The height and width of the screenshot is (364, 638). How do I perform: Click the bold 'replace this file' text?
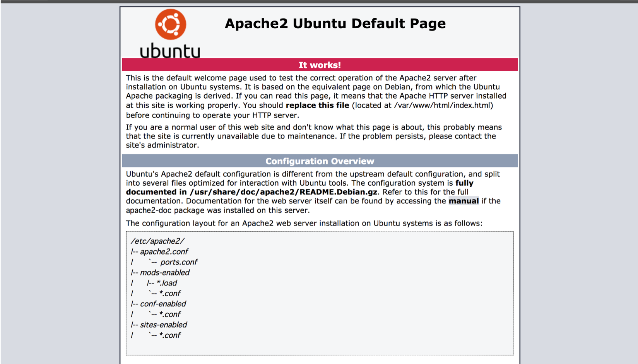pos(317,105)
